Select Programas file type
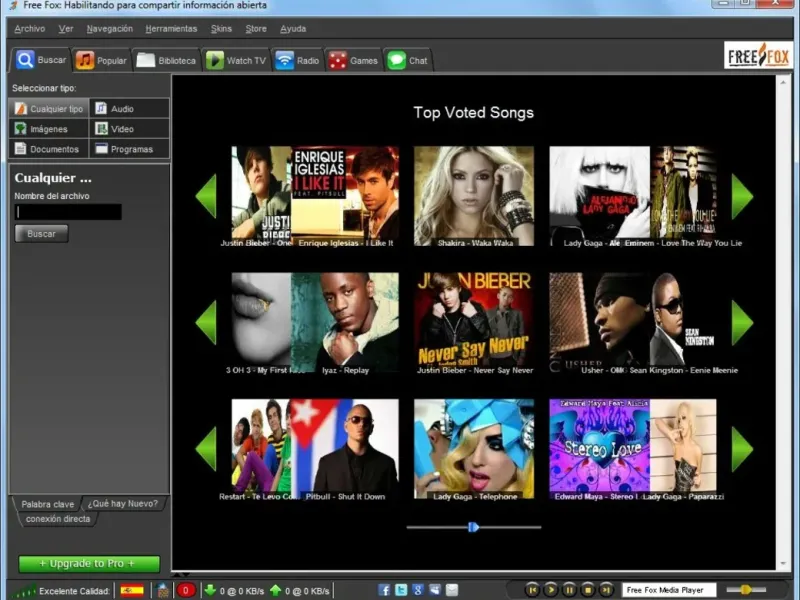800x600 pixels. (x=130, y=149)
